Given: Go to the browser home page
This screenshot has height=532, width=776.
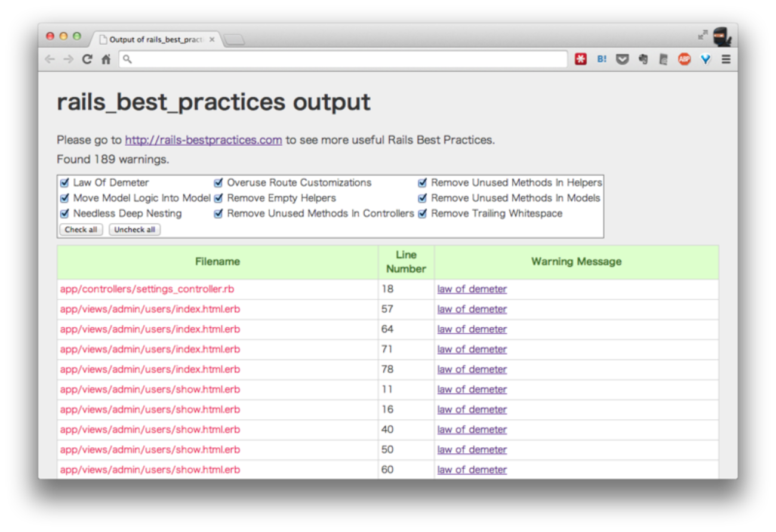Looking at the screenshot, I should point(106,59).
